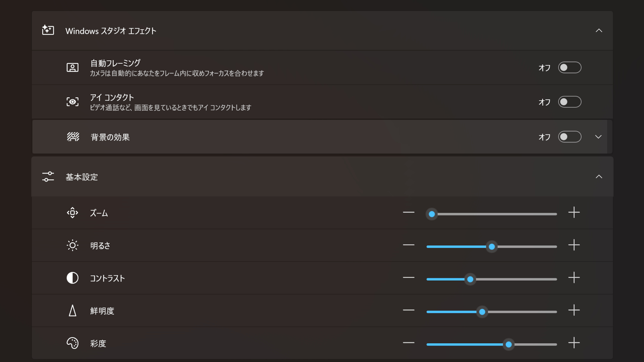Click the Windows Studio Effects sparkle icon
The image size is (644, 362).
(x=48, y=30)
